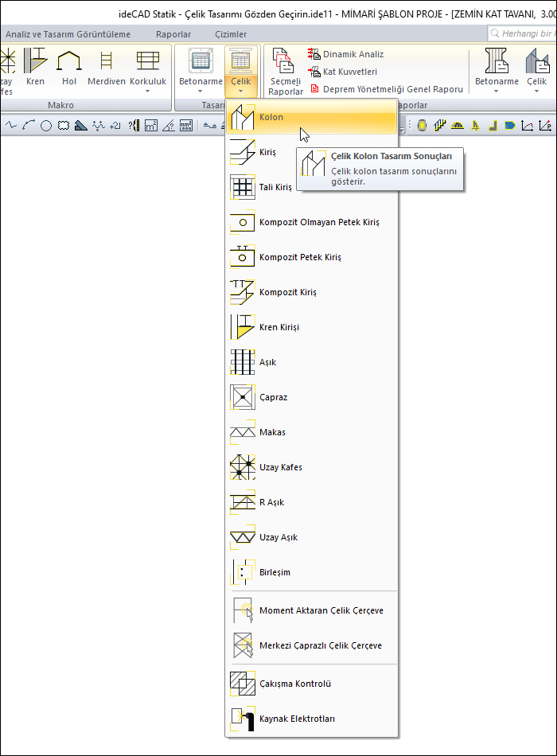Click the mm² measure toolbar icon

tap(185, 126)
